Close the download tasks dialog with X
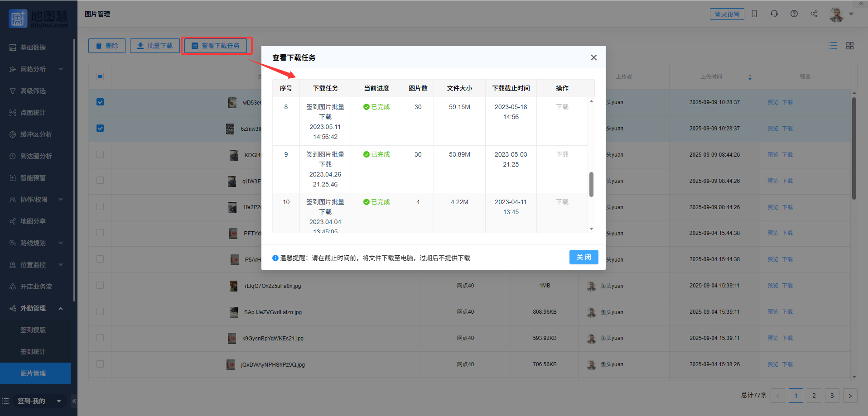 (x=594, y=57)
